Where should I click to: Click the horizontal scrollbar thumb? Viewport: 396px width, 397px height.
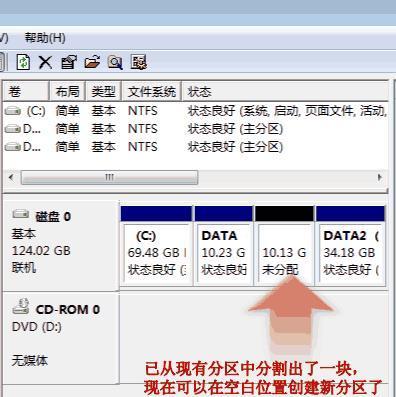tap(109, 177)
